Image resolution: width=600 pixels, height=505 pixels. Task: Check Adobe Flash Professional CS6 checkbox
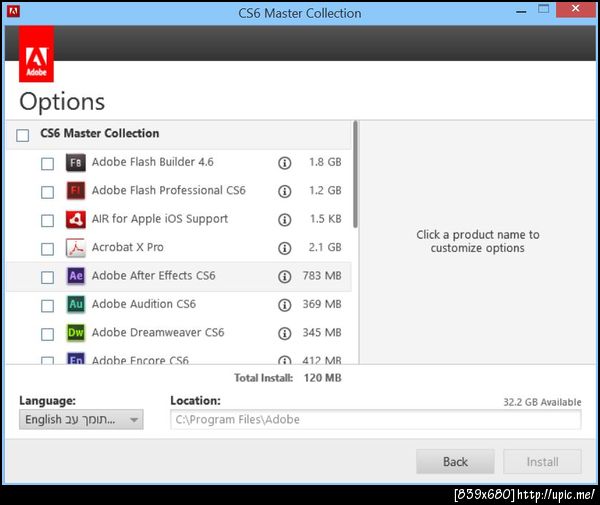tap(47, 192)
